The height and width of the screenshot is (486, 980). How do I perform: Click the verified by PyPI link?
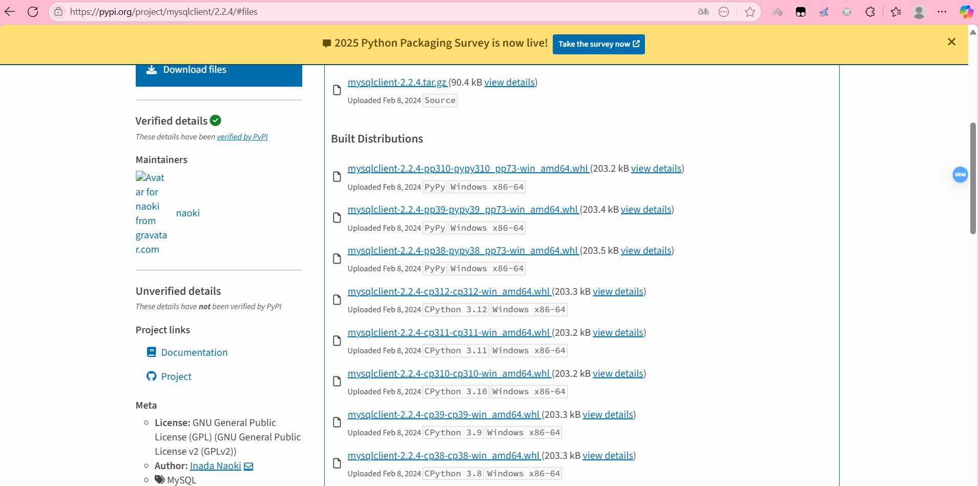[242, 137]
